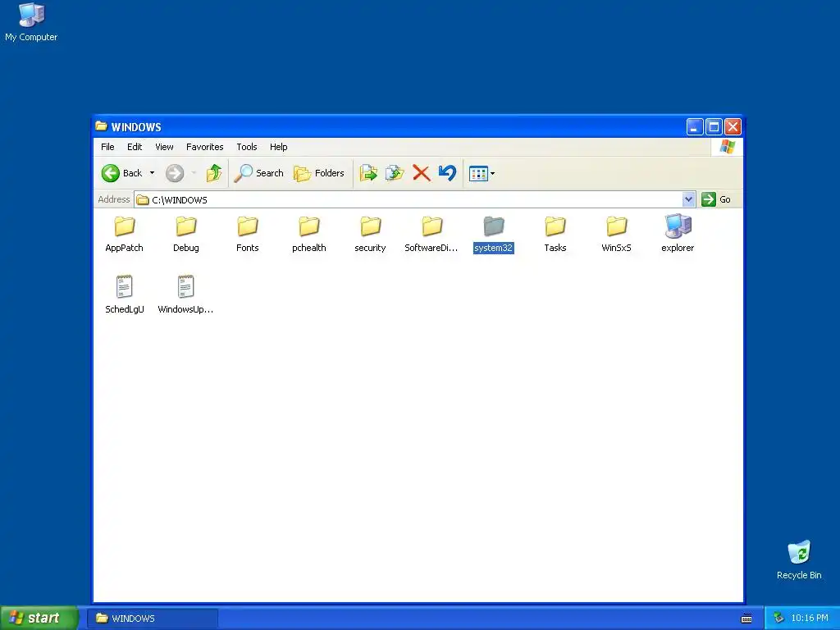This screenshot has width=840, height=630.
Task: Select the explorer program icon
Action: click(678, 234)
